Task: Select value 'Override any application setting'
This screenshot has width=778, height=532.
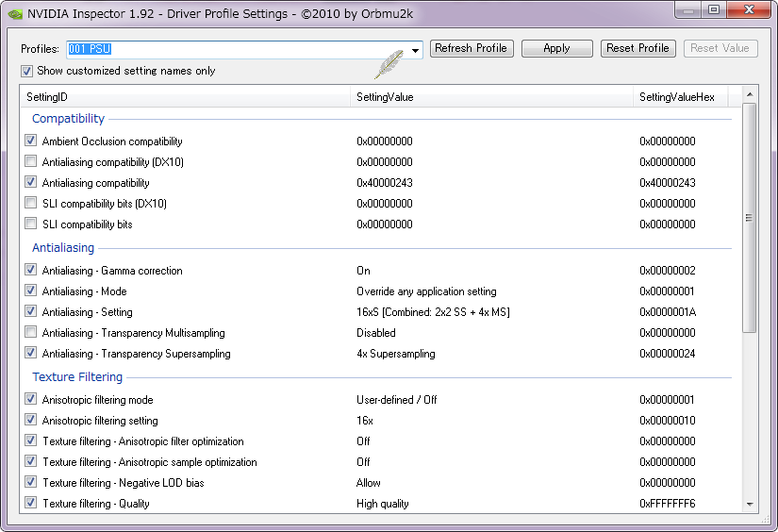Action: pos(426,291)
